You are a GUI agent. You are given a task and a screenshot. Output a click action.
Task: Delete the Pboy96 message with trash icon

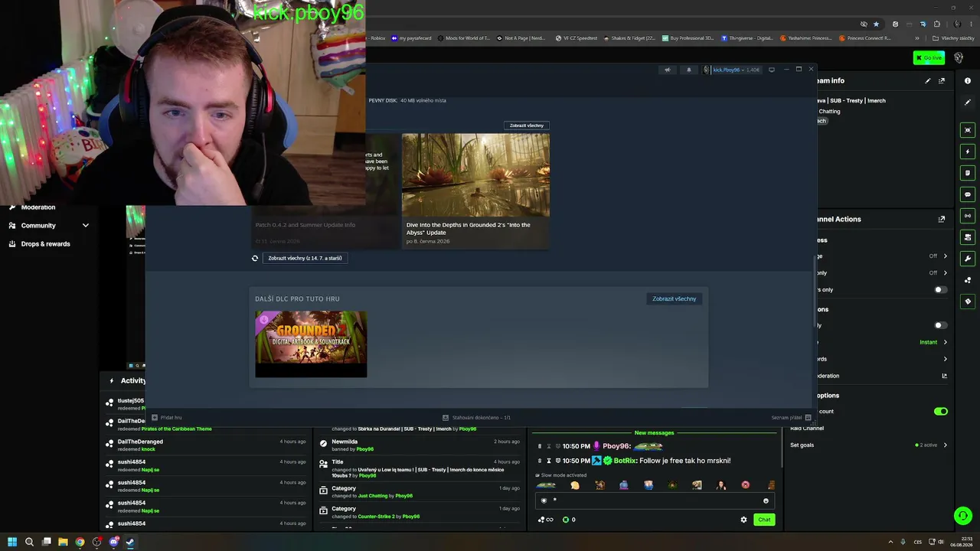click(540, 446)
